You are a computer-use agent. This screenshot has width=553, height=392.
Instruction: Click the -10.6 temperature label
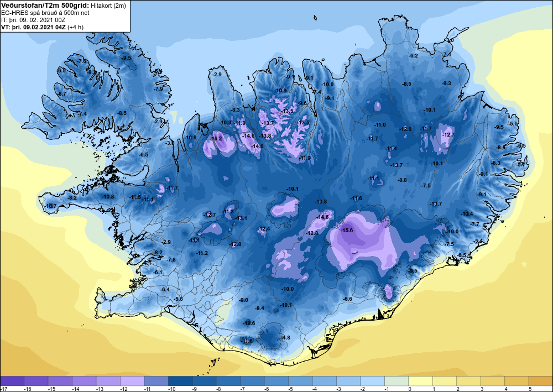(x=249, y=323)
